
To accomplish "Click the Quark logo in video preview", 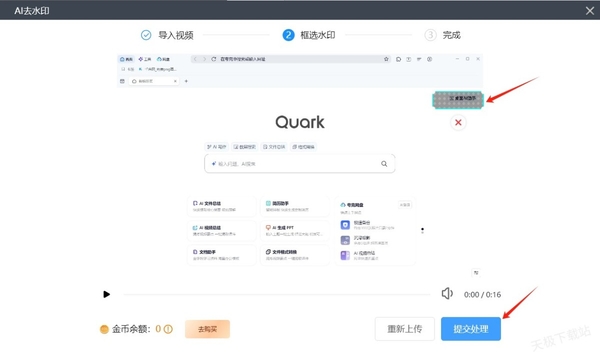I will 300,122.
